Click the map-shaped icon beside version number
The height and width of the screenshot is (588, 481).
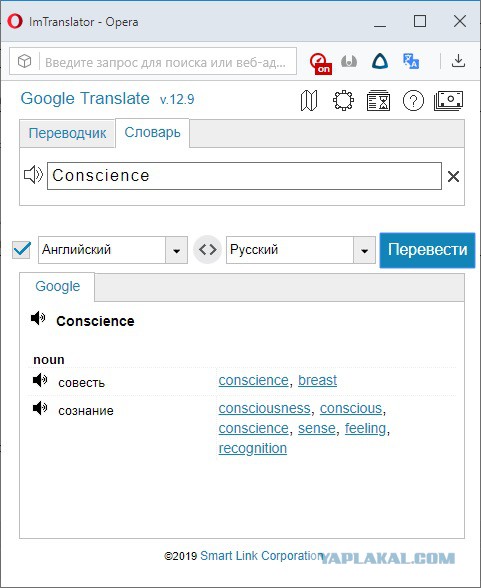309,100
